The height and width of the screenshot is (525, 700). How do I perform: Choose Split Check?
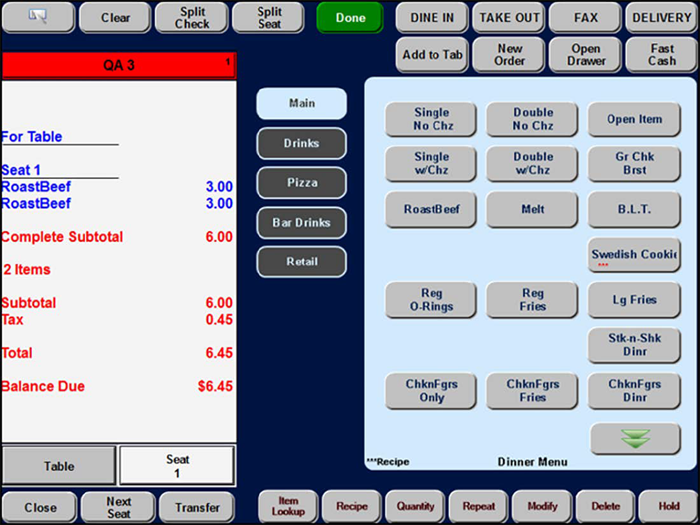(192, 18)
